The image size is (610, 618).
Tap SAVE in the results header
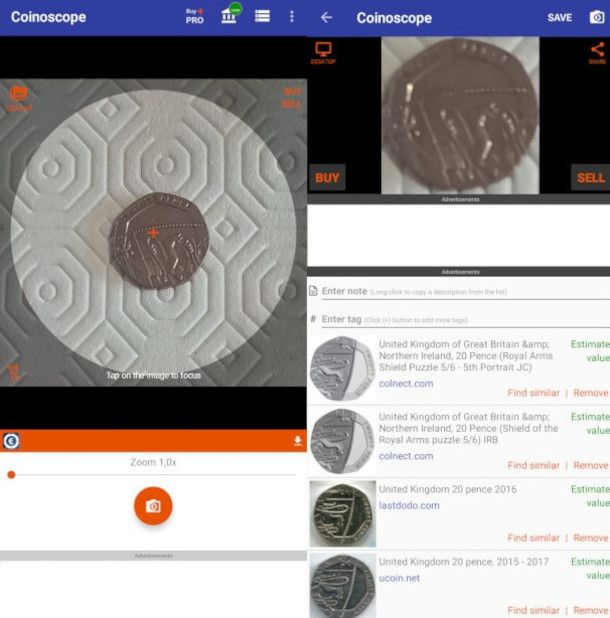tap(560, 18)
